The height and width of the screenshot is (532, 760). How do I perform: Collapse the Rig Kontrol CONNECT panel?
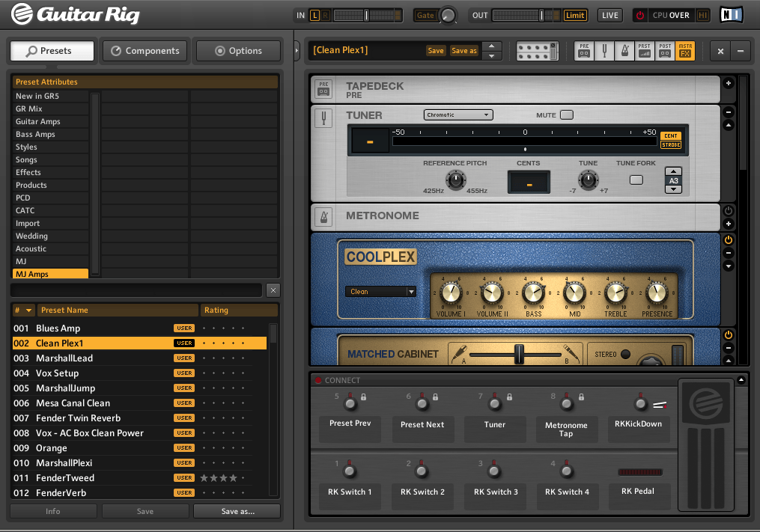741,380
